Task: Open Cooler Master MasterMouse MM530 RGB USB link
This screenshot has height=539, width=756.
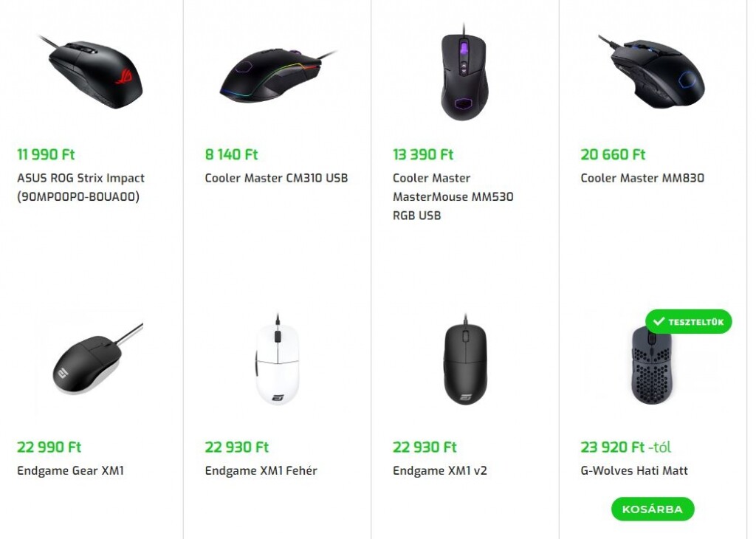Action: (x=453, y=197)
